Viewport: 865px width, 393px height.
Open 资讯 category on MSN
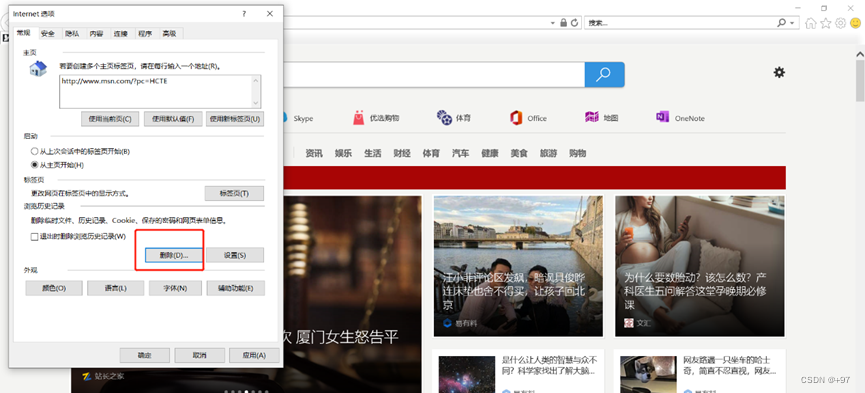314,153
